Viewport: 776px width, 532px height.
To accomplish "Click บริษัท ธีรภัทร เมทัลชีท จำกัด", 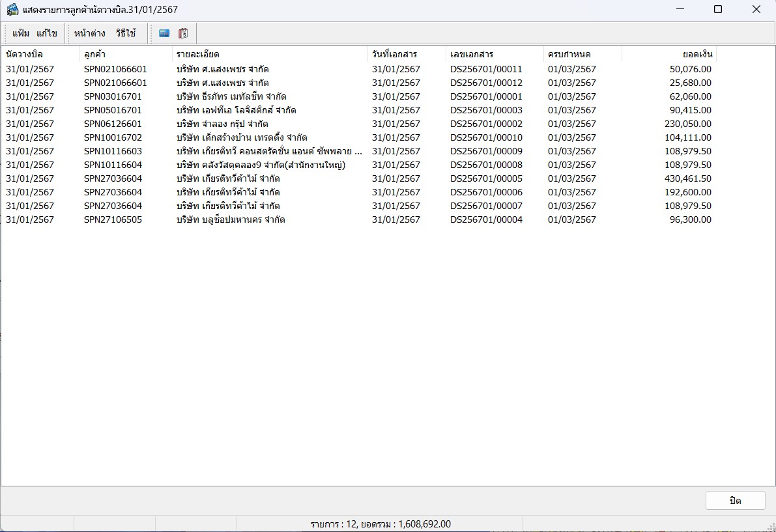I will tap(231, 96).
